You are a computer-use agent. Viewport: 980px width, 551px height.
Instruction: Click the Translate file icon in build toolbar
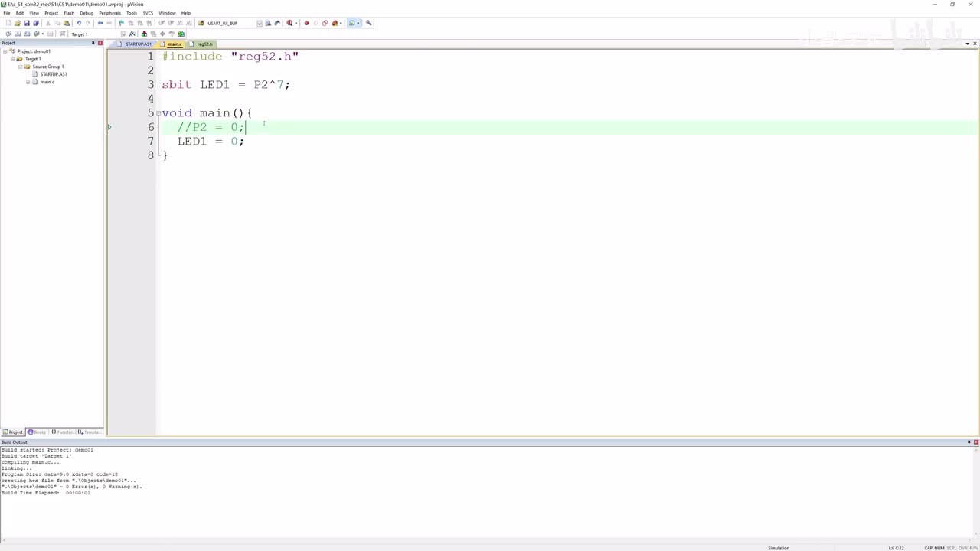pyautogui.click(x=8, y=34)
